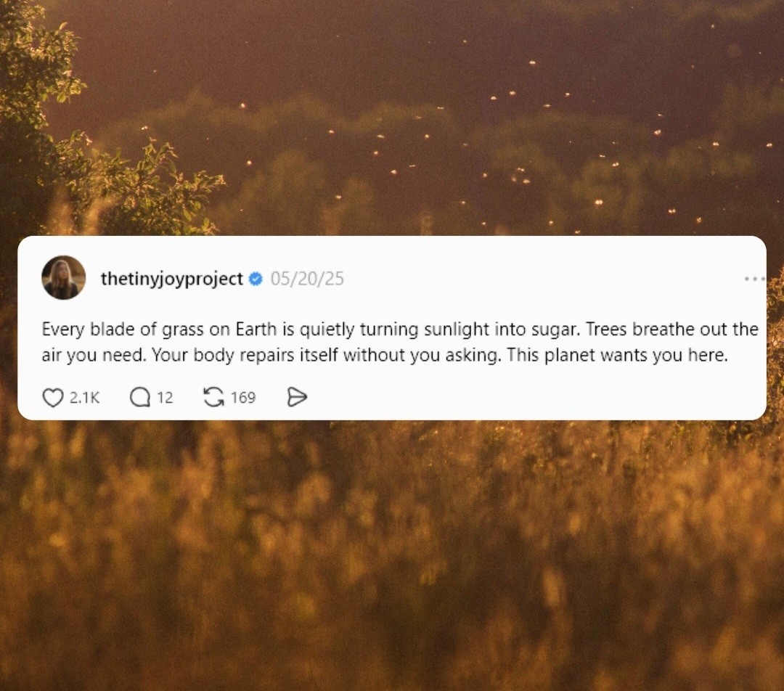
Task: Click the post text about grass
Action: coord(400,343)
